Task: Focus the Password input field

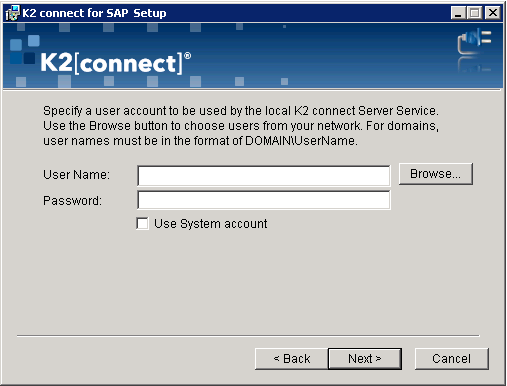Action: pyautogui.click(x=264, y=200)
